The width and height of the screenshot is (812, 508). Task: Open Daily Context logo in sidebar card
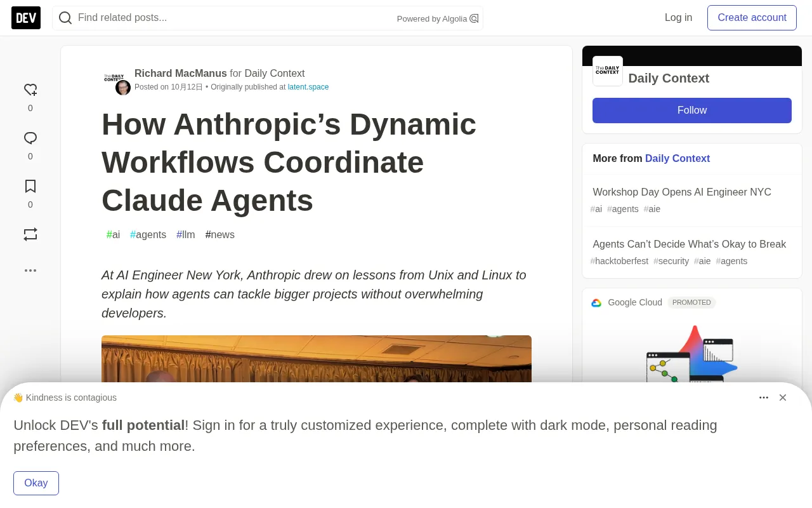click(x=608, y=71)
